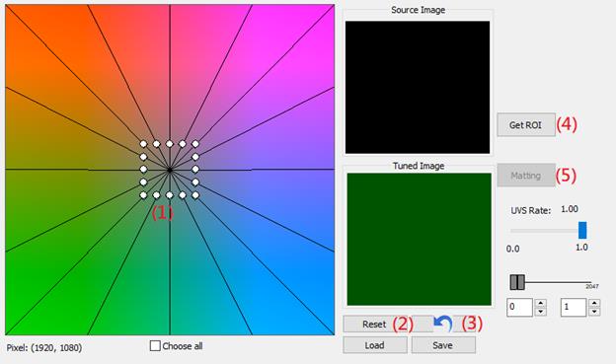Screen dimensions: 616x364
Task: Focus the input field containing 1
Action: pos(574,307)
